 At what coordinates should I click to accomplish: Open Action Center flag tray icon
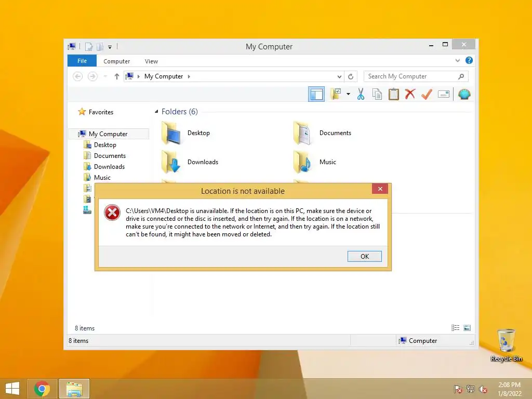(458, 389)
